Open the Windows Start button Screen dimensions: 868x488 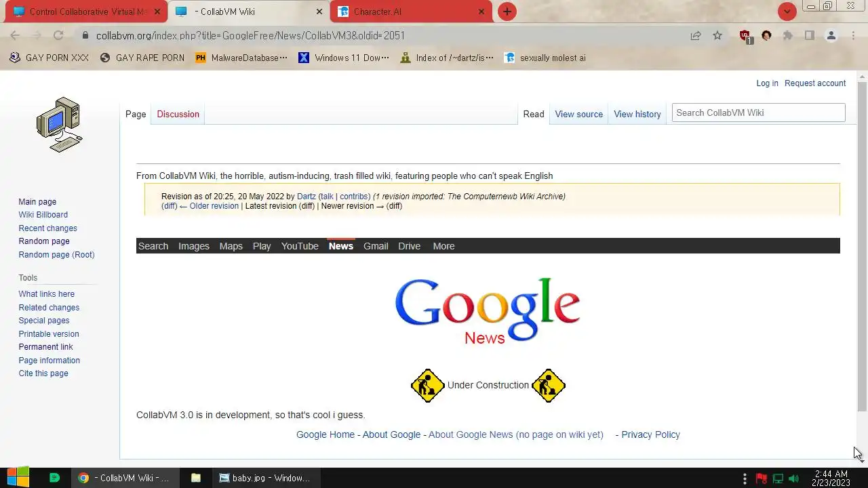18,478
